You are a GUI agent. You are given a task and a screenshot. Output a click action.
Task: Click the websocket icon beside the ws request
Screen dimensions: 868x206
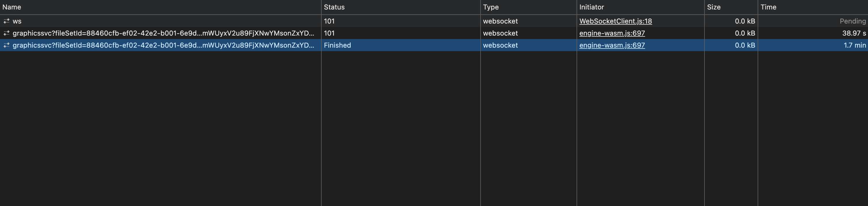click(x=6, y=21)
